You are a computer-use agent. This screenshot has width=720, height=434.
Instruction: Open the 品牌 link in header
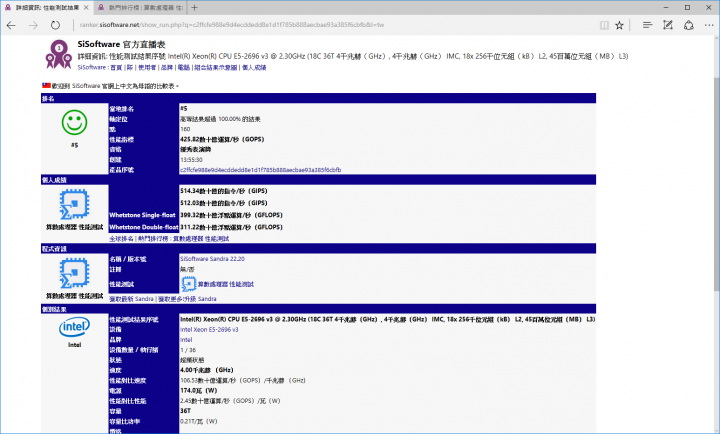pos(167,68)
